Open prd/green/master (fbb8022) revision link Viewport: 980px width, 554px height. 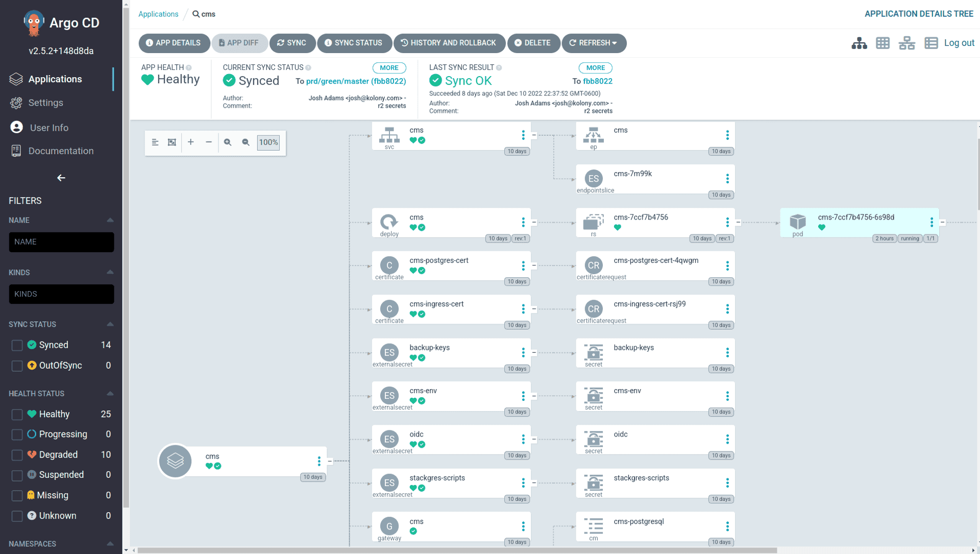pos(356,81)
